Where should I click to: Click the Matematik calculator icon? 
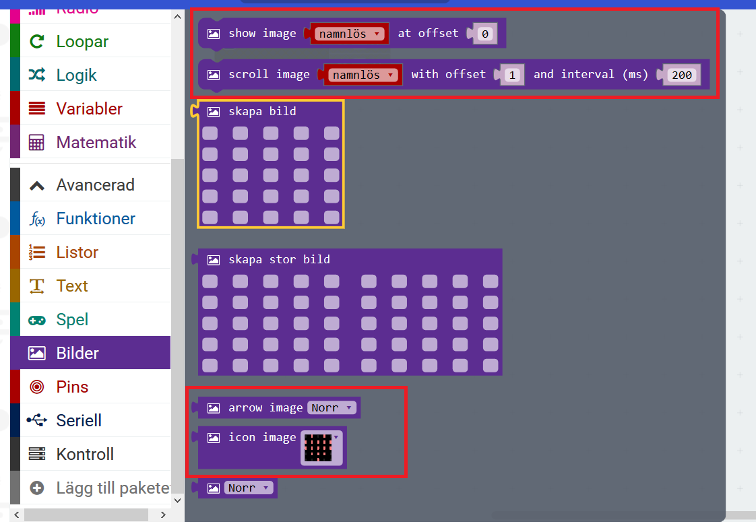36,143
